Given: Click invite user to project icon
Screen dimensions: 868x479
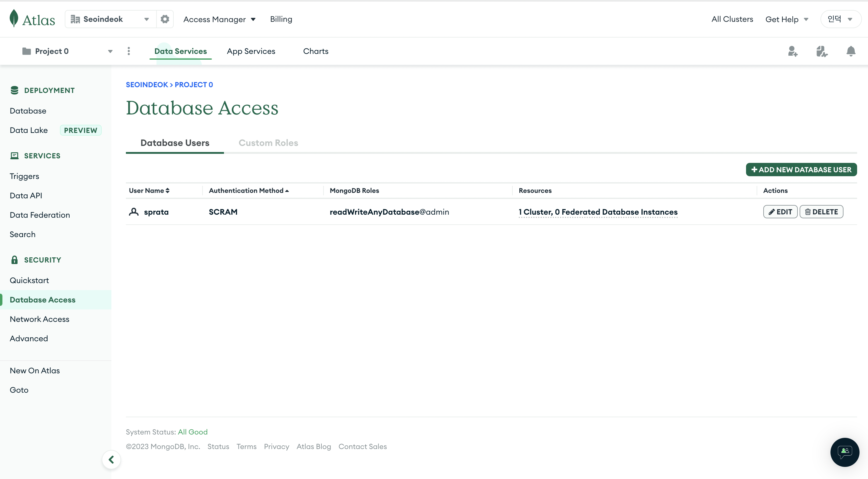Looking at the screenshot, I should pos(793,51).
